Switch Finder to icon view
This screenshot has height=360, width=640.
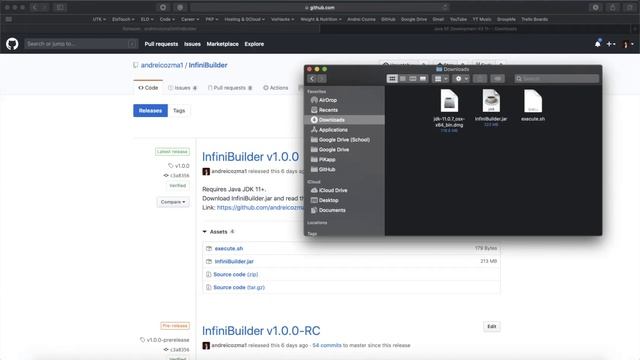click(x=392, y=79)
